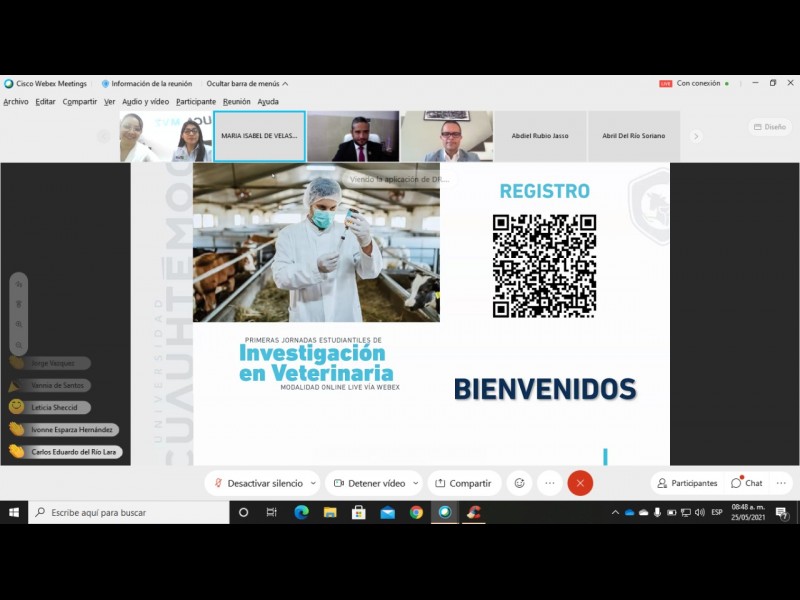Click the zoom in magnifier icon
Image resolution: width=800 pixels, height=600 pixels.
pyautogui.click(x=18, y=324)
